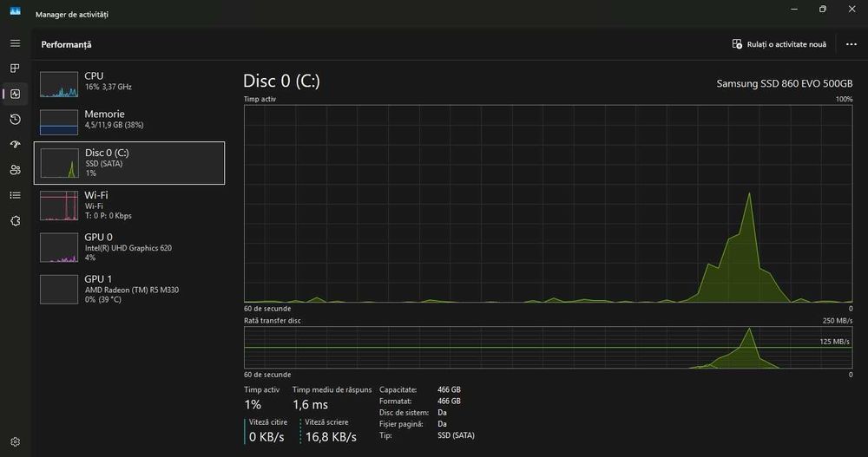This screenshot has height=457, width=868.
Task: Restore down the Task Manager window
Action: (x=823, y=9)
